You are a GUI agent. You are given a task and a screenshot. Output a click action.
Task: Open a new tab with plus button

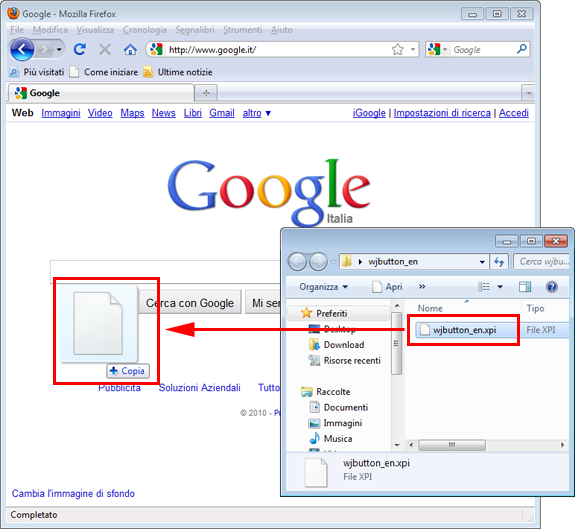tap(206, 93)
